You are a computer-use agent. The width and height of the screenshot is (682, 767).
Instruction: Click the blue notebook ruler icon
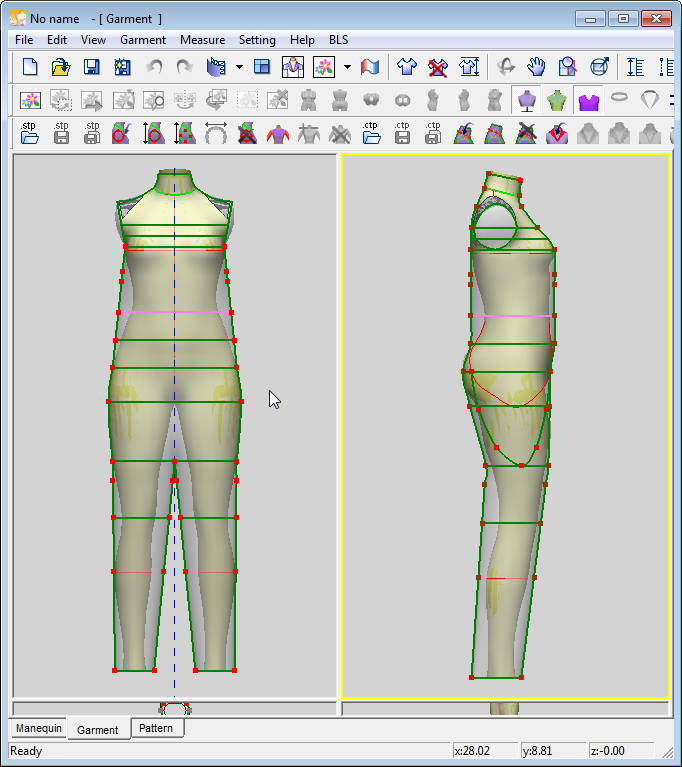(x=216, y=67)
